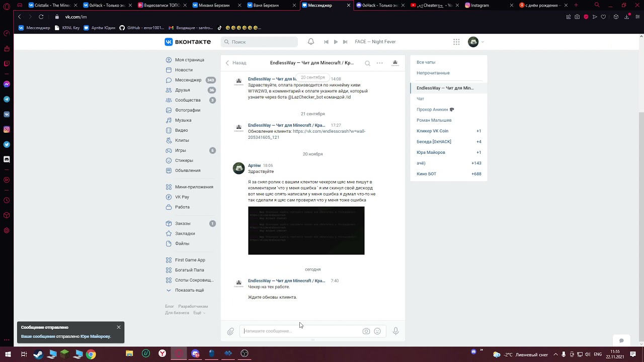Show Непрочитанные chats filter
The height and width of the screenshot is (362, 644).
click(x=433, y=73)
